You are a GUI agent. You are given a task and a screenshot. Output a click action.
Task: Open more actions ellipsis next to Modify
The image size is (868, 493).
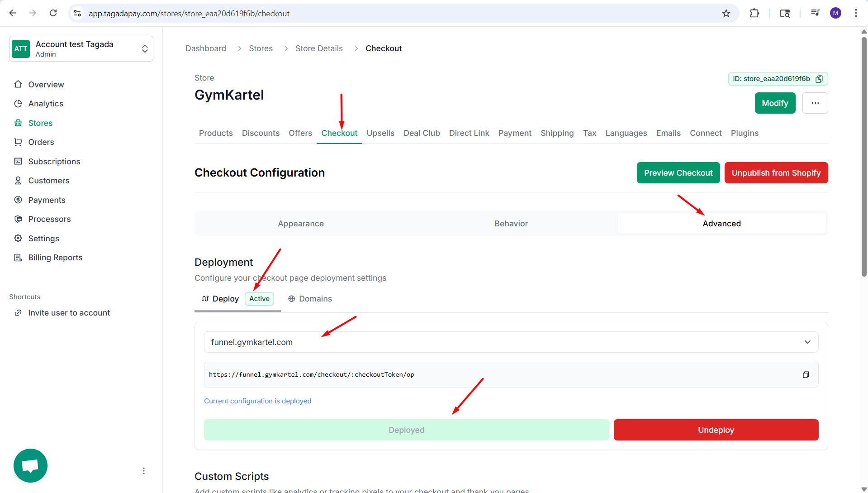[815, 103]
